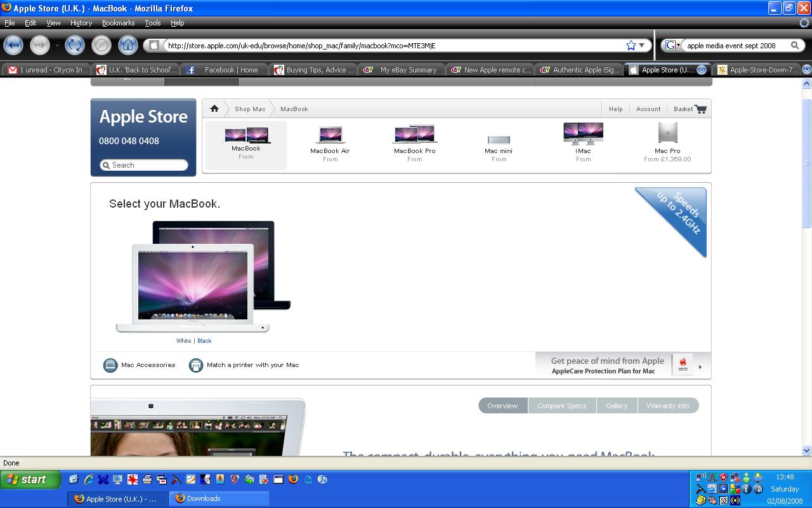Screen dimensions: 812x508
Task: Open the Windows Start menu
Action: [x=30, y=479]
